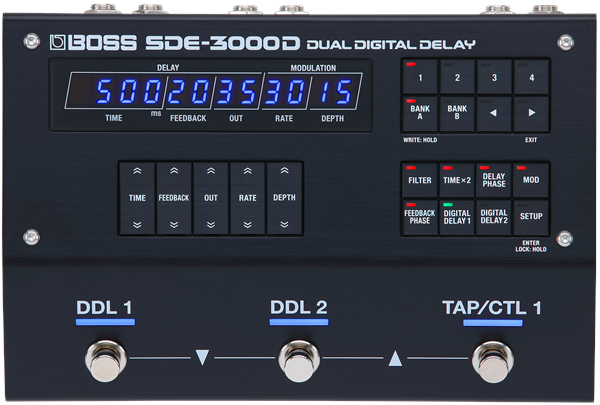
Task: Click the SDE-3000D model name
Action: 222,43
